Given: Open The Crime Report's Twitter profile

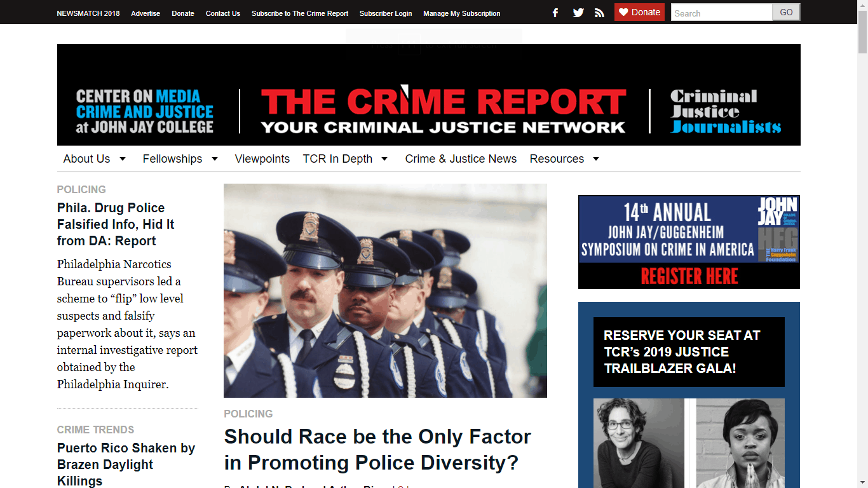Looking at the screenshot, I should [x=578, y=12].
